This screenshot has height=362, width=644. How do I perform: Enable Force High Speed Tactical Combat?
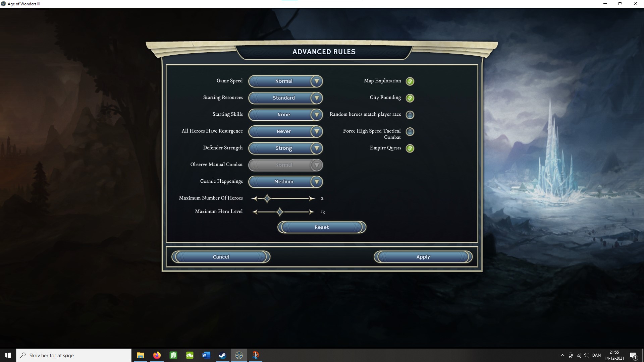410,131
